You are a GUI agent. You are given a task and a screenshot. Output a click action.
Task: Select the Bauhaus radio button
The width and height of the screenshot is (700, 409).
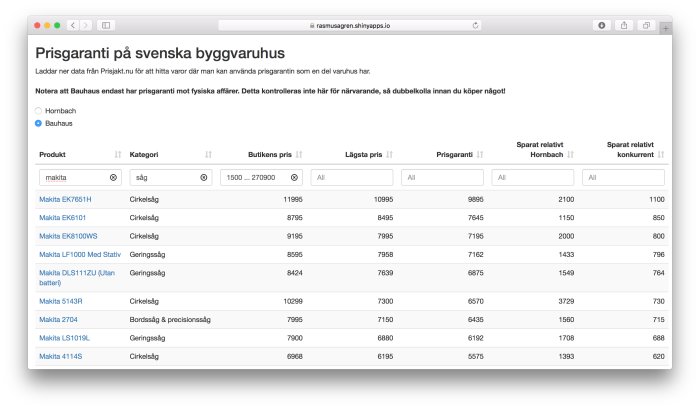tap(38, 123)
